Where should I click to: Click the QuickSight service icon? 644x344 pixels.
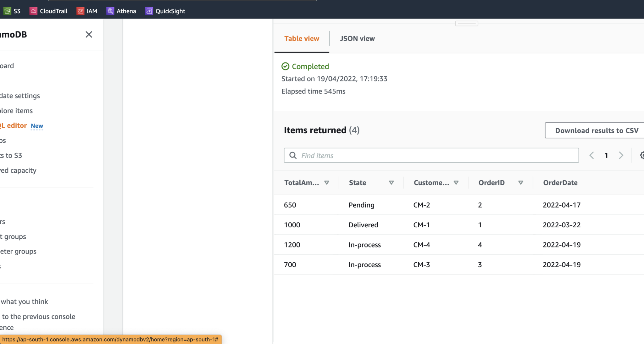point(149,11)
